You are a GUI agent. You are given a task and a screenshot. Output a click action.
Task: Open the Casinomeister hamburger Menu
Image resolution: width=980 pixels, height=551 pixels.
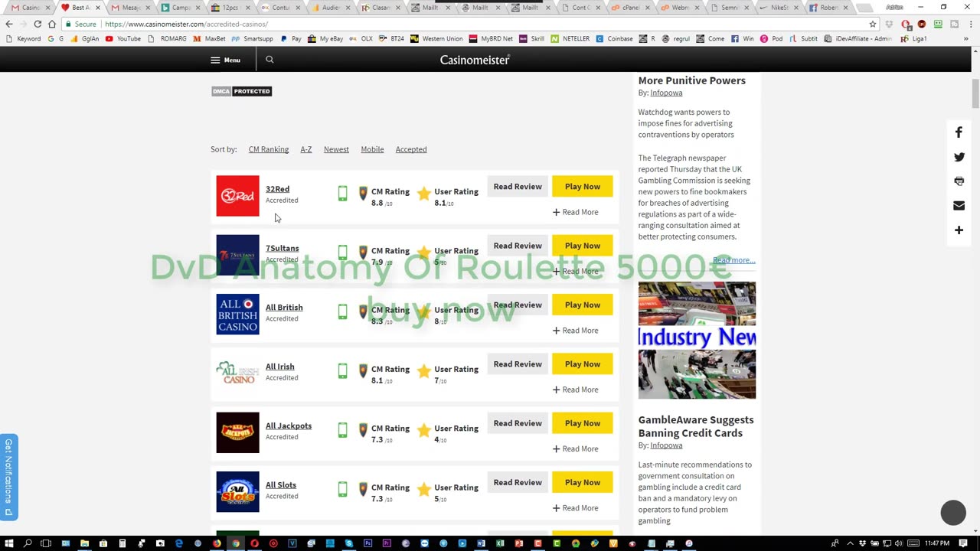pyautogui.click(x=225, y=60)
